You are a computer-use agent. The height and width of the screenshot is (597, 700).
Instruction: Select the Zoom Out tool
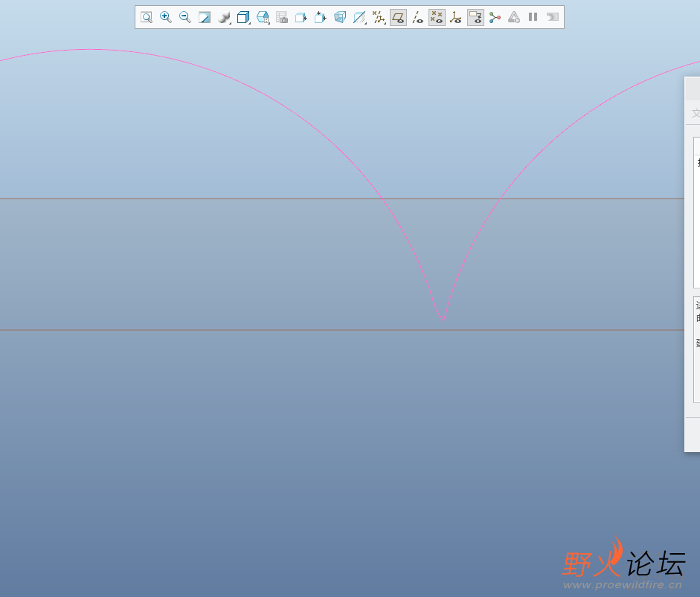(184, 17)
